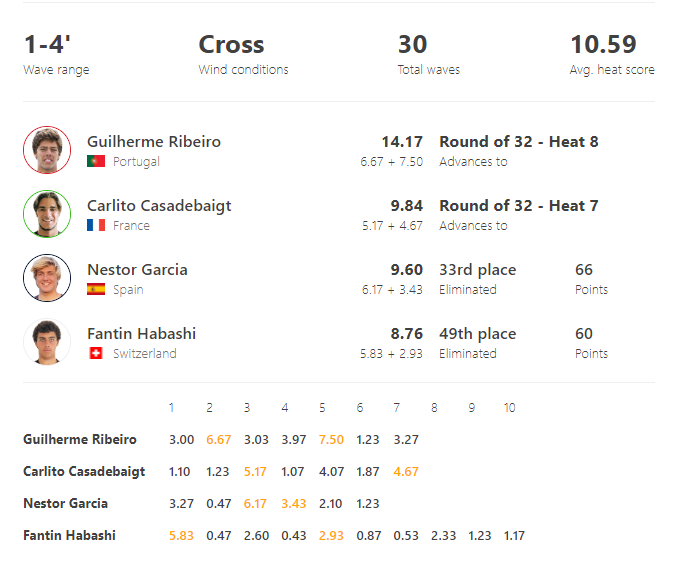This screenshot has height=561, width=673.
Task: Click Fantin Habashi's profile photo
Action: tap(47, 342)
